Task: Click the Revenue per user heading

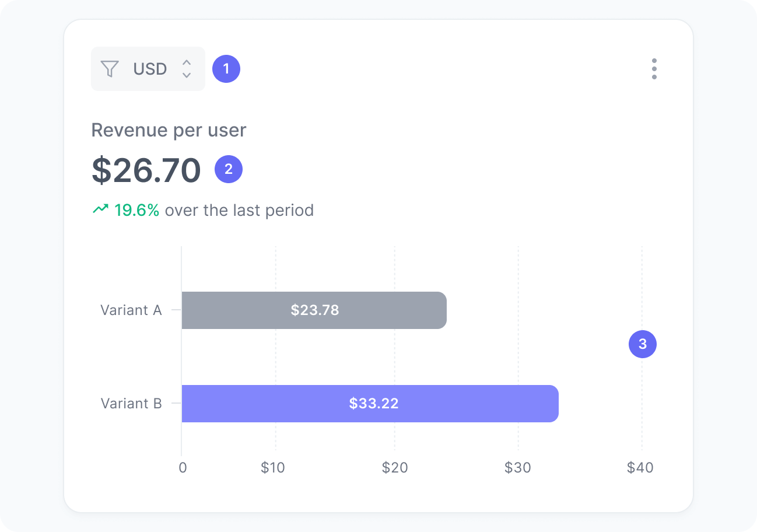Action: 169,130
